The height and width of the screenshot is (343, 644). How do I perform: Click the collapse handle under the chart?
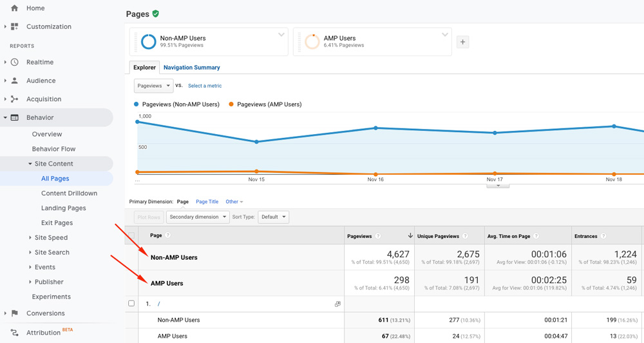coord(498,186)
